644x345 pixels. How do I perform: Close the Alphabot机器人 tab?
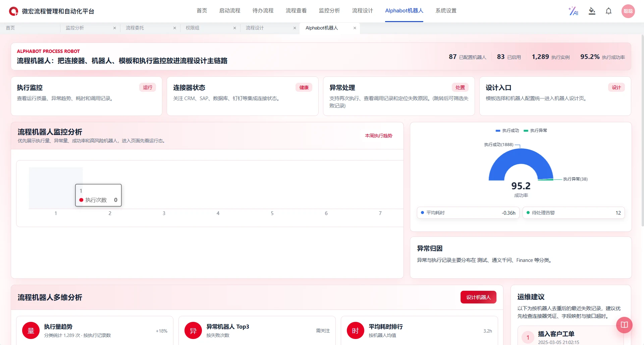[x=355, y=28]
